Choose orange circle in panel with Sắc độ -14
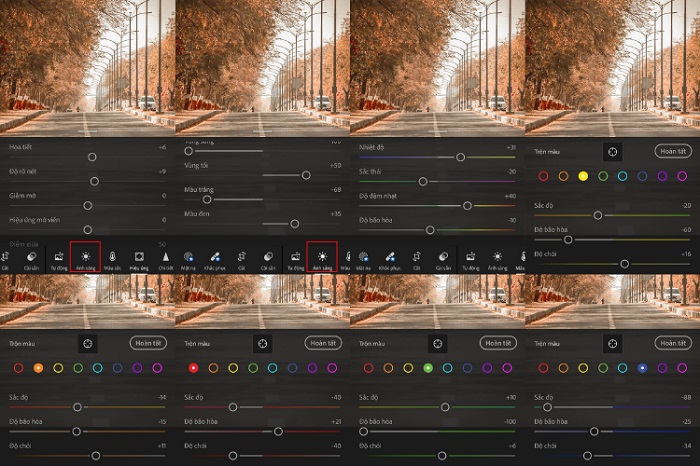This screenshot has height=466, width=700. tap(38, 368)
